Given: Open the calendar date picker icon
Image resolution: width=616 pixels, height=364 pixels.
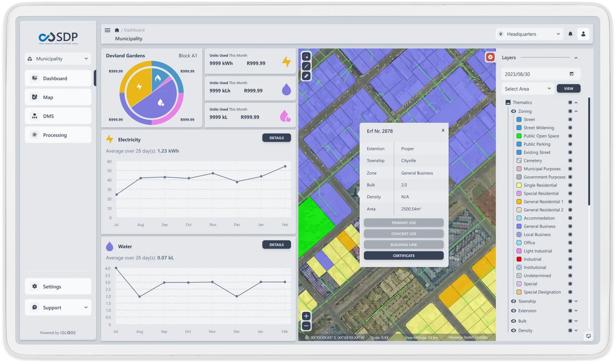Looking at the screenshot, I should point(572,74).
